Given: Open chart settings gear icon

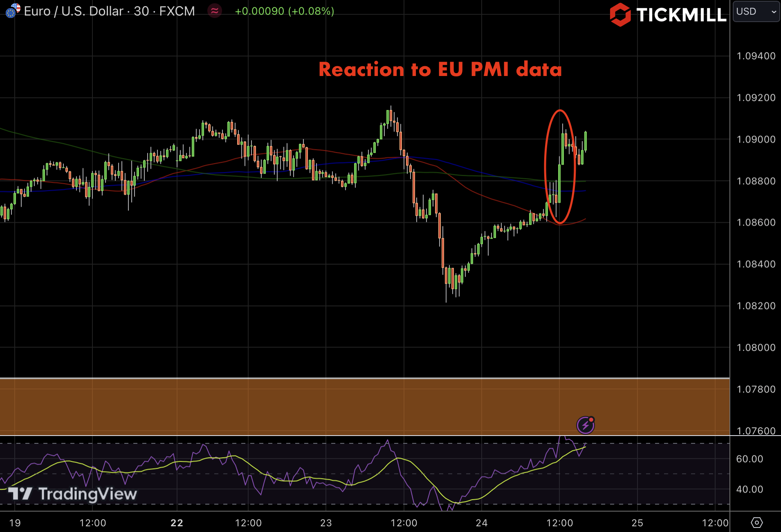Looking at the screenshot, I should pyautogui.click(x=756, y=523).
